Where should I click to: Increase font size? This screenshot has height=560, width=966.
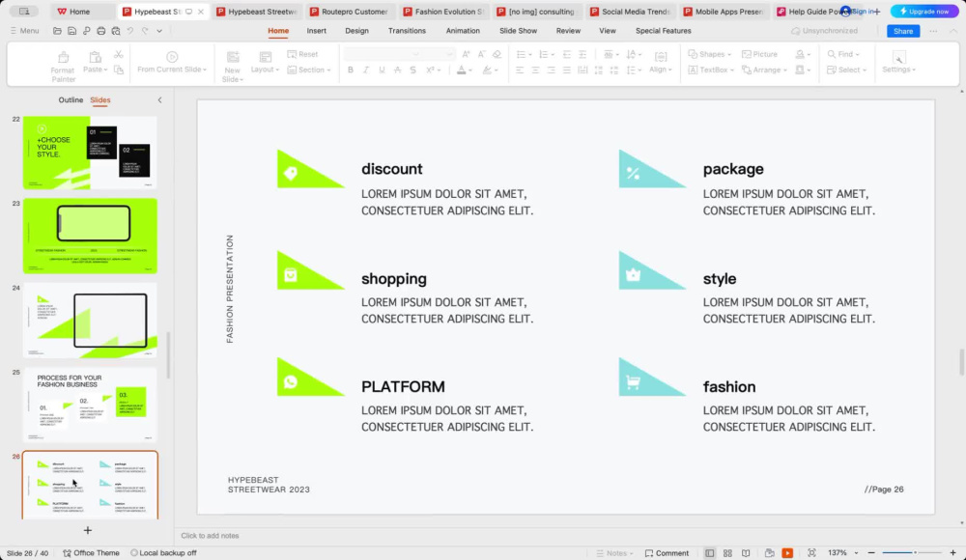466,54
